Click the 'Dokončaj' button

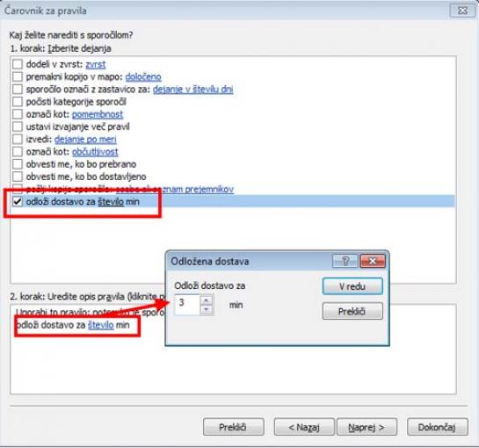[x=437, y=427]
